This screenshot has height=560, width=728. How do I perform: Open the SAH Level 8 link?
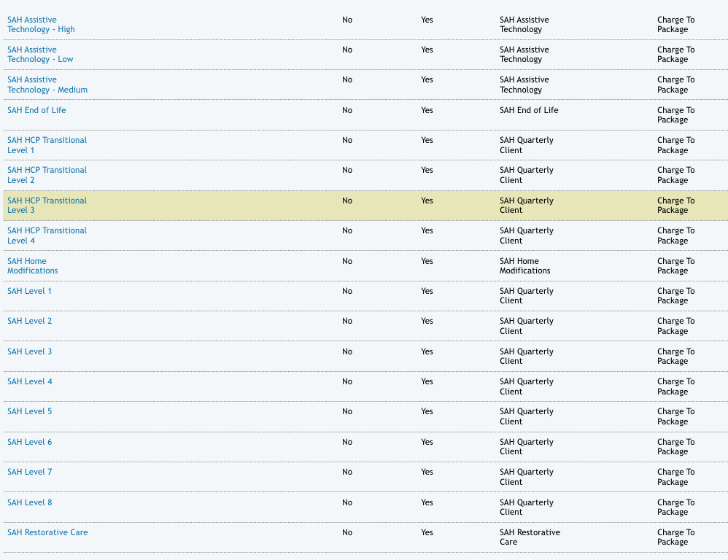click(x=30, y=502)
